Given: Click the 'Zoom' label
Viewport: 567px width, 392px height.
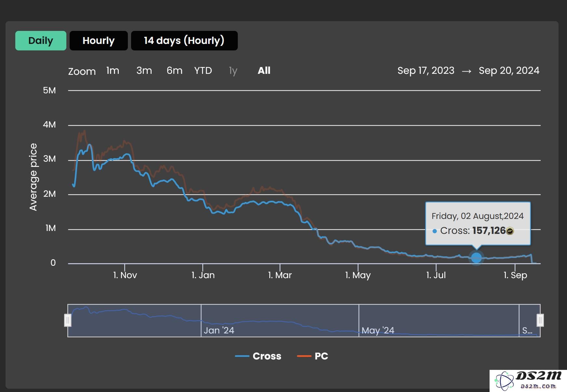Looking at the screenshot, I should tap(82, 72).
